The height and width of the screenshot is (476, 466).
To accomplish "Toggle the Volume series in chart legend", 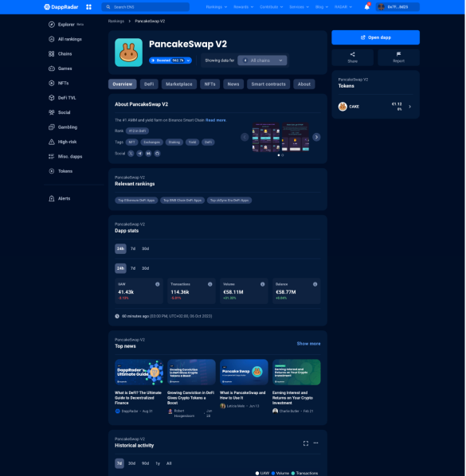I will click(280, 473).
